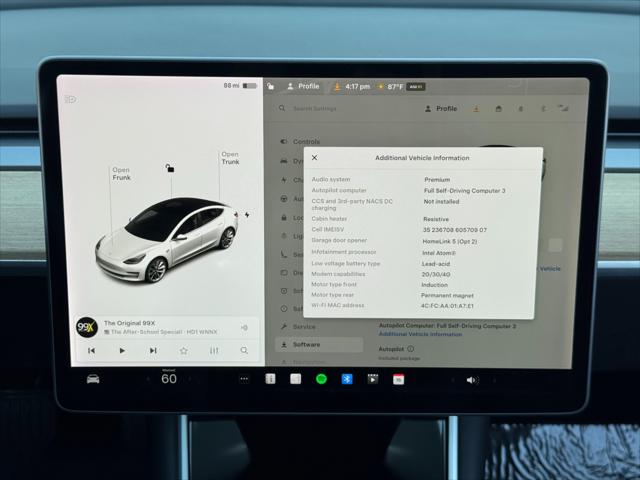Lower cabin temperature with left arrow
The height and width of the screenshot is (480, 640).
(148, 379)
